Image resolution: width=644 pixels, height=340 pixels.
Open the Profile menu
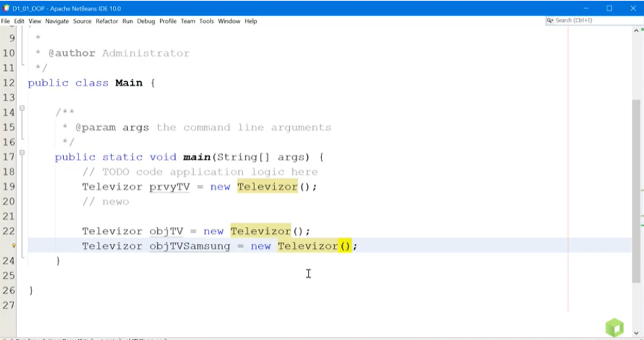[x=168, y=21]
